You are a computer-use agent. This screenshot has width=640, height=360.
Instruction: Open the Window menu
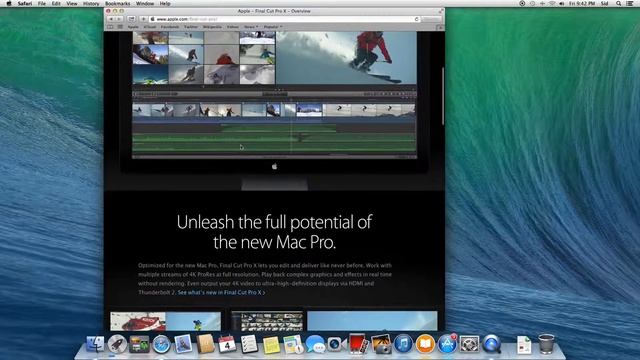point(145,3)
